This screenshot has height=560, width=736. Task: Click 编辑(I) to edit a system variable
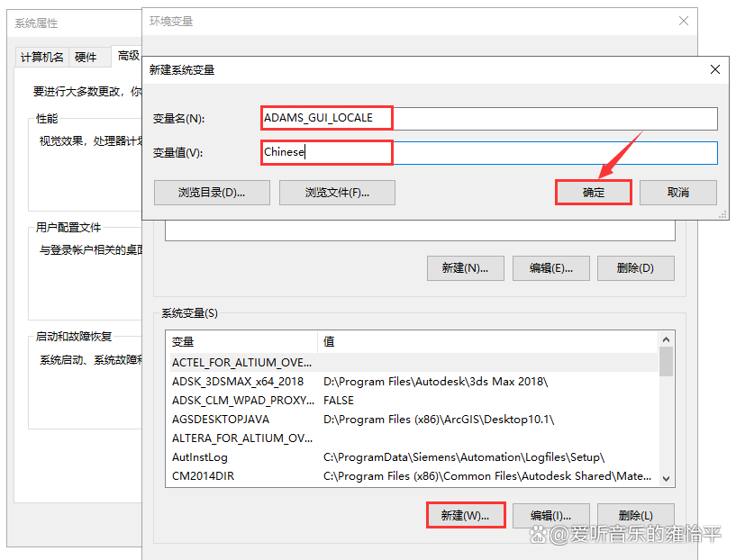550,514
